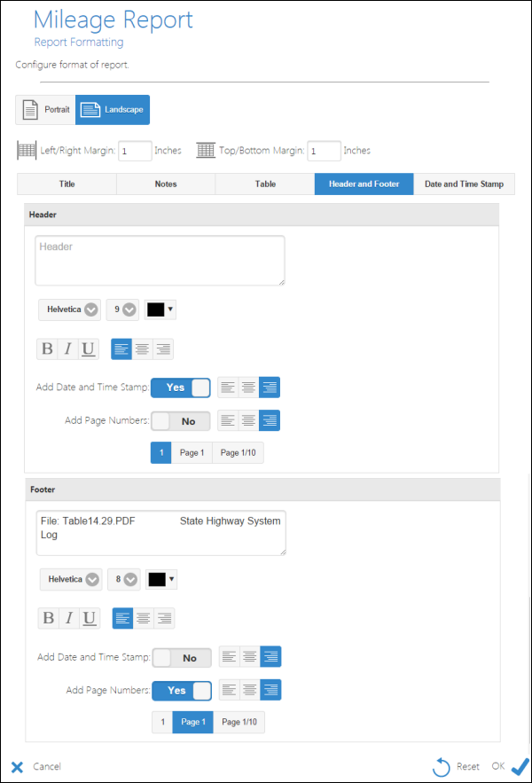Select Landscape page orientation
Viewport: 532px width, 783px height.
coord(113,110)
